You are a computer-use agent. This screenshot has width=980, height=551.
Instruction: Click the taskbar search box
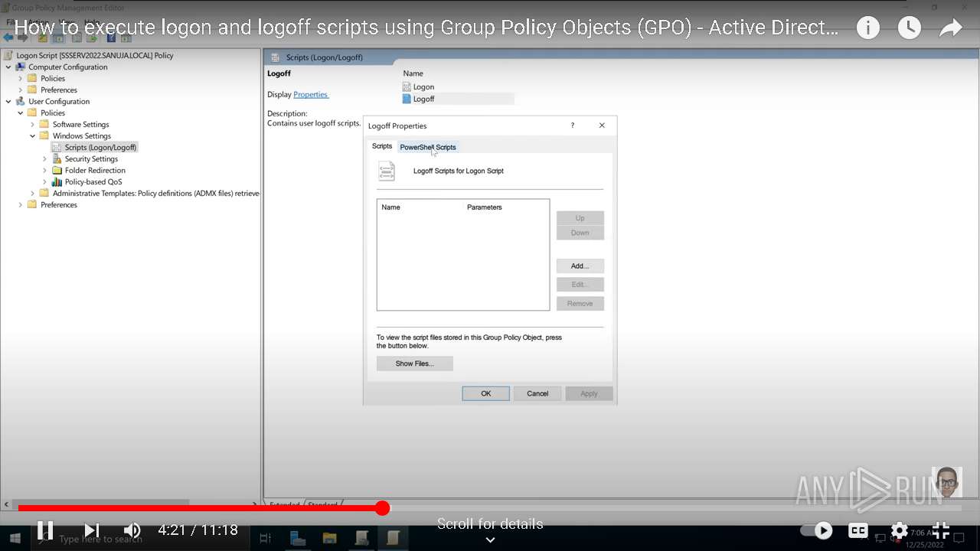(x=100, y=540)
